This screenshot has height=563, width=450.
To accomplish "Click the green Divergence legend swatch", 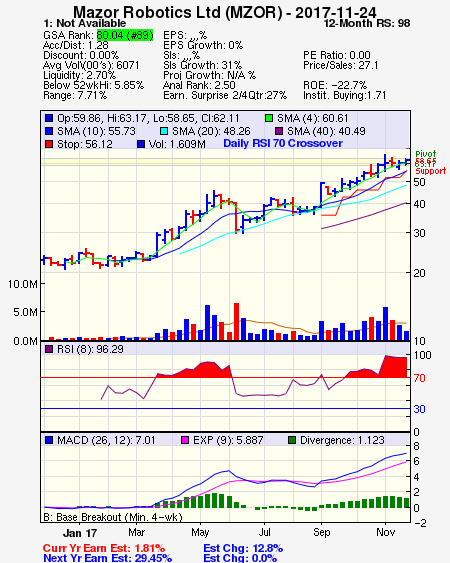I will pos(292,440).
